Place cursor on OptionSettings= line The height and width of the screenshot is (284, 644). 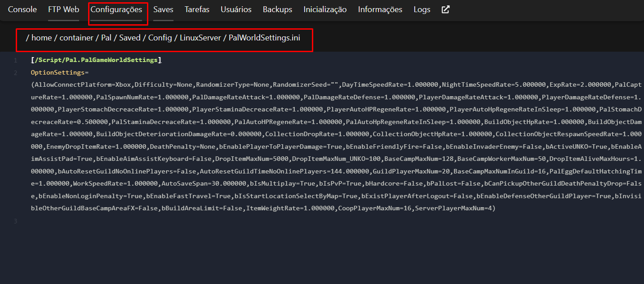click(60, 72)
